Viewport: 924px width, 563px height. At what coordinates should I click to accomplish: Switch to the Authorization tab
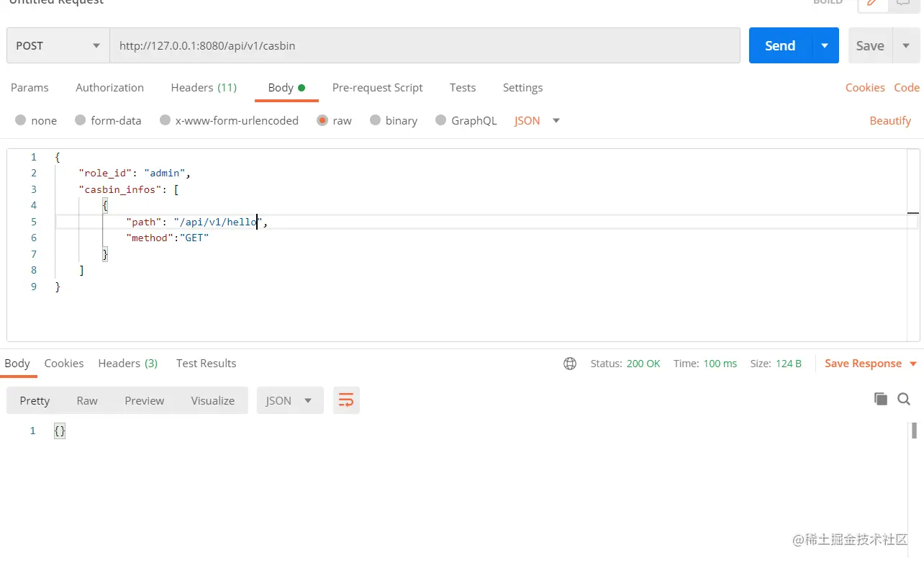click(109, 87)
